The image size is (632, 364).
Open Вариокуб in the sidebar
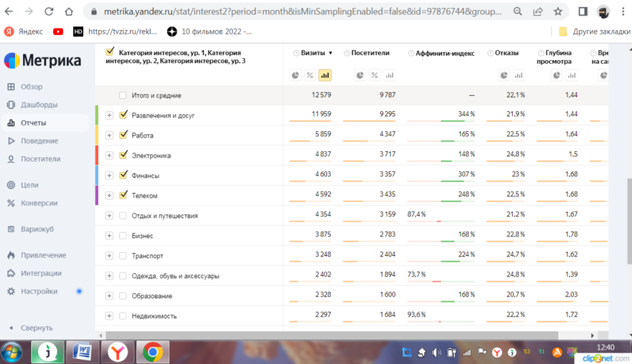point(37,229)
